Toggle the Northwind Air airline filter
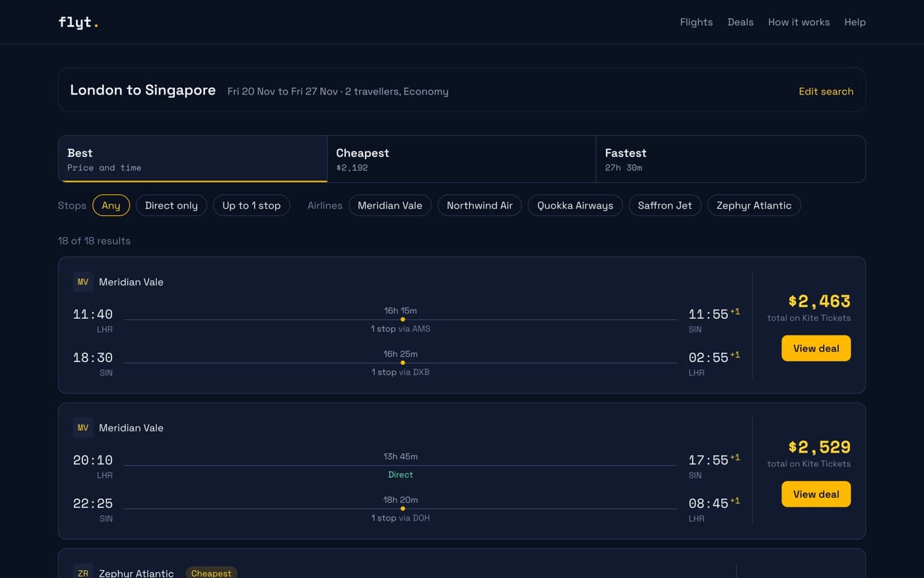 [480, 205]
